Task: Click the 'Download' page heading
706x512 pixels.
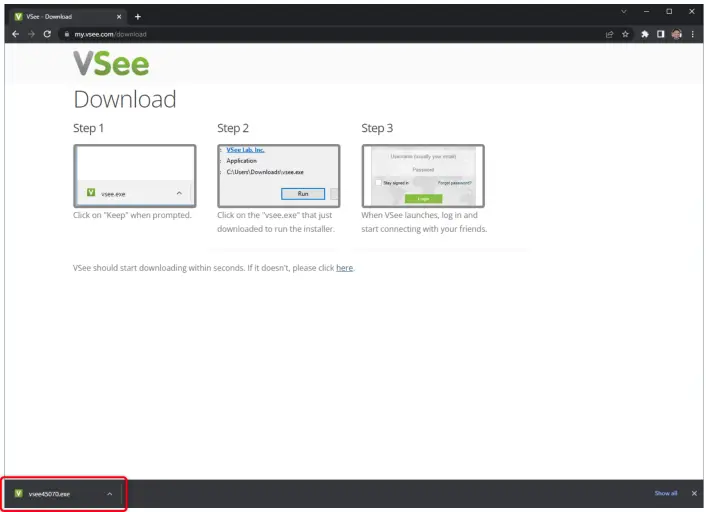Action: tap(125, 100)
